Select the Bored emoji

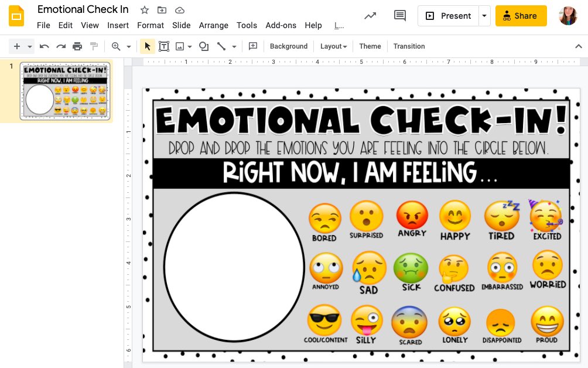pyautogui.click(x=325, y=218)
